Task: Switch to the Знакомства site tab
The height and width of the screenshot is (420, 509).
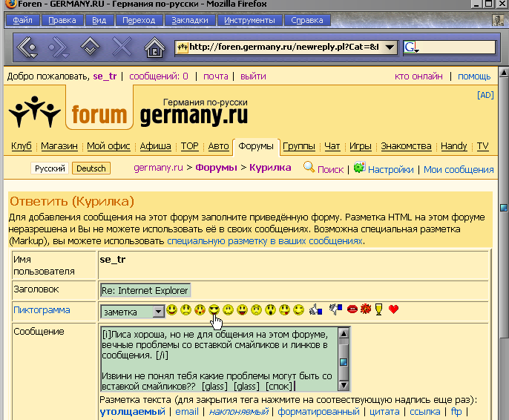Action: pos(407,146)
